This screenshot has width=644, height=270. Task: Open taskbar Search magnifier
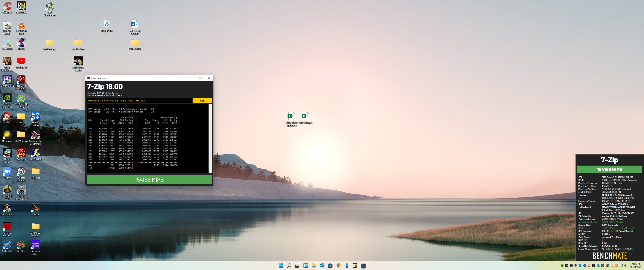point(289,265)
